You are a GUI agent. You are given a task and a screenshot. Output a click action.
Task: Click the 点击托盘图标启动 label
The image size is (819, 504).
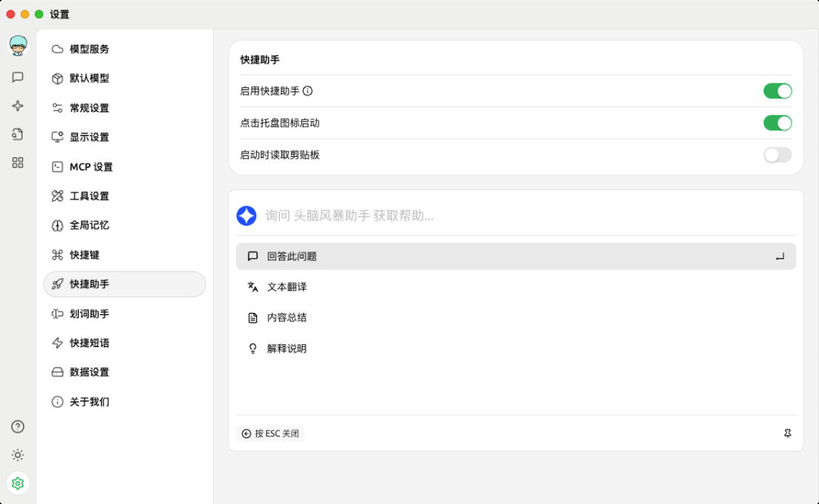279,123
